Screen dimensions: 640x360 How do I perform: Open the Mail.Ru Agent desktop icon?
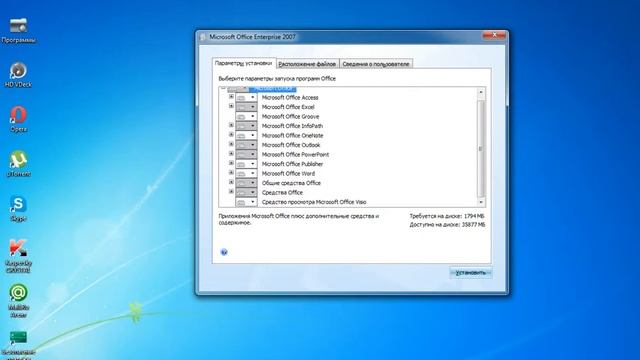tap(18, 300)
